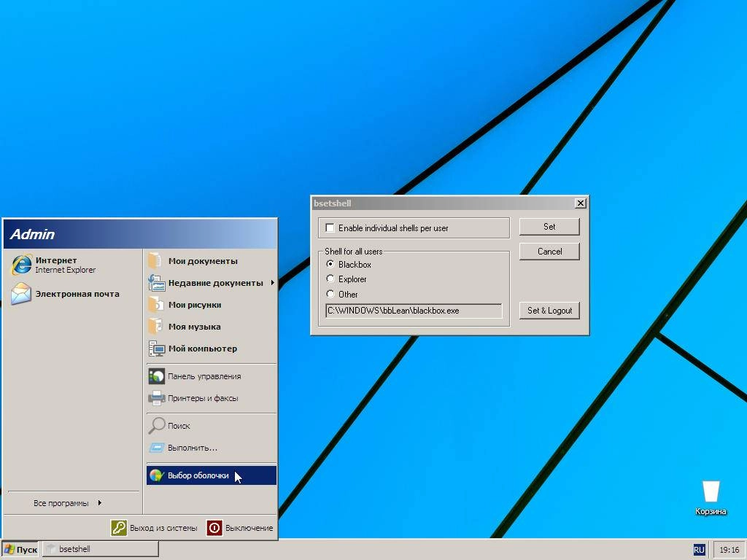Open the Панель управления menu entry
This screenshot has height=560, width=747.
(212, 376)
